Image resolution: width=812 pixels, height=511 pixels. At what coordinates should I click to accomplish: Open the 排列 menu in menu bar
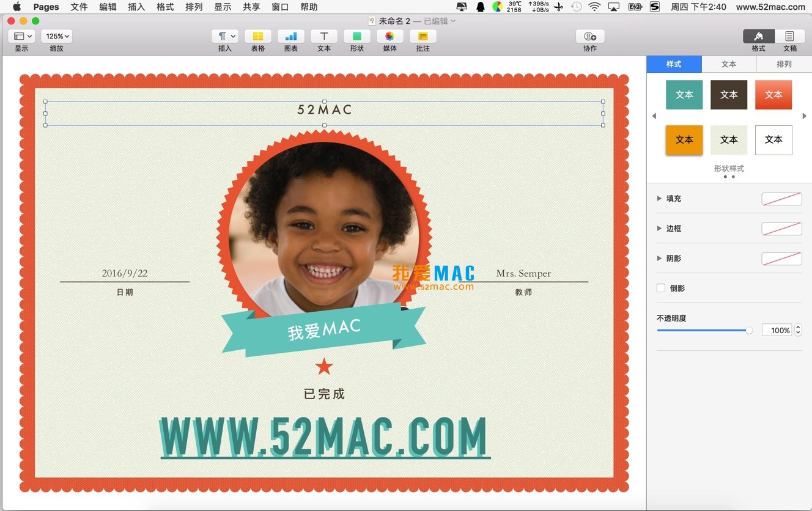click(194, 7)
